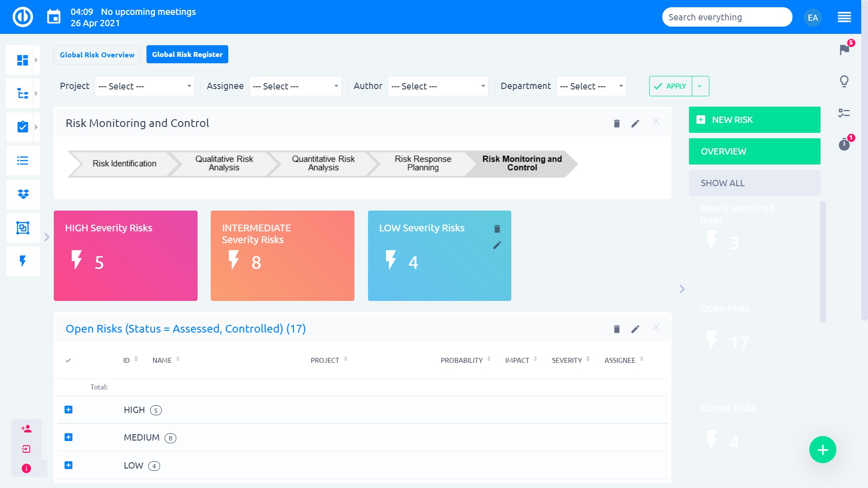Open flagged notifications with badge 5
Viewport: 868px width, 488px height.
click(x=844, y=50)
